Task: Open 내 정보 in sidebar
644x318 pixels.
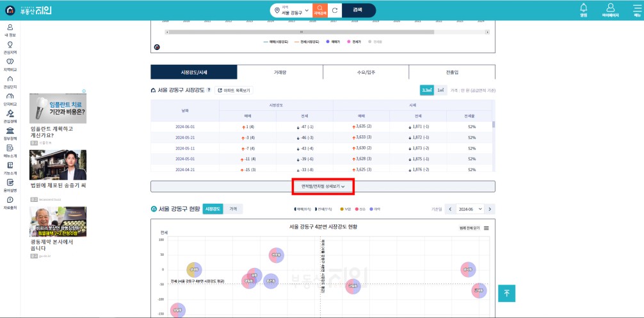Action: 10,30
